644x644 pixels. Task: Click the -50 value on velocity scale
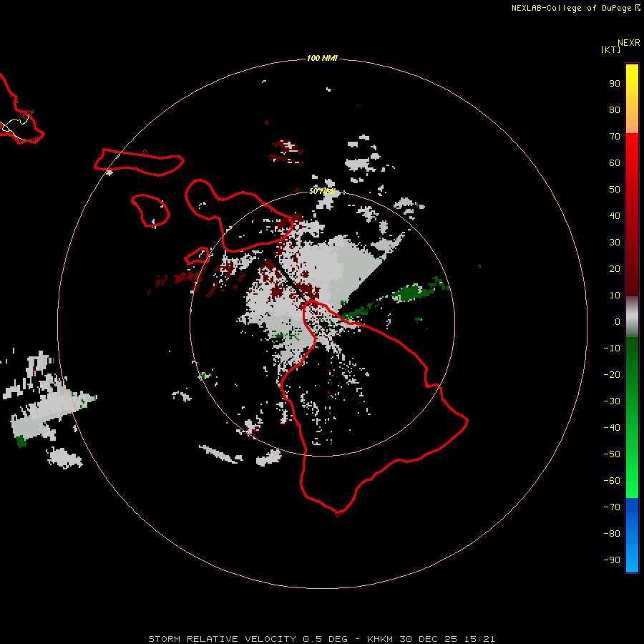pyautogui.click(x=612, y=454)
